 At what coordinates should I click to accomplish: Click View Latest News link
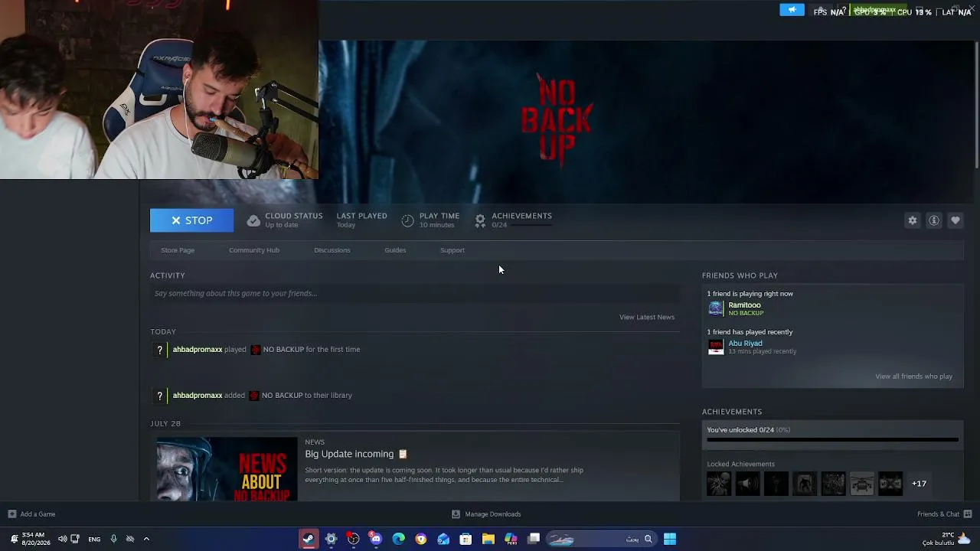(x=647, y=317)
